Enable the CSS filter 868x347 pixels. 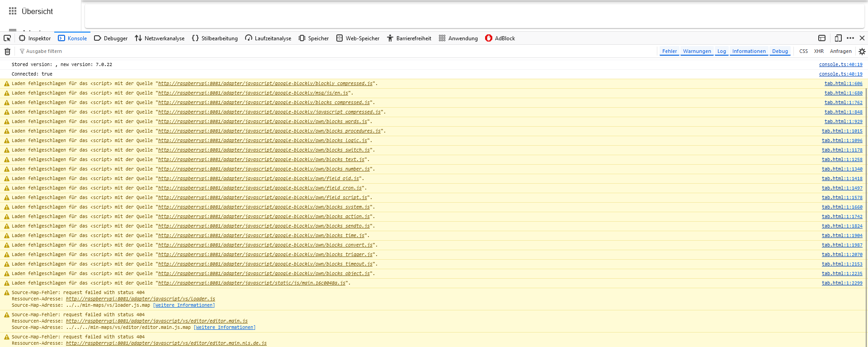click(x=803, y=52)
